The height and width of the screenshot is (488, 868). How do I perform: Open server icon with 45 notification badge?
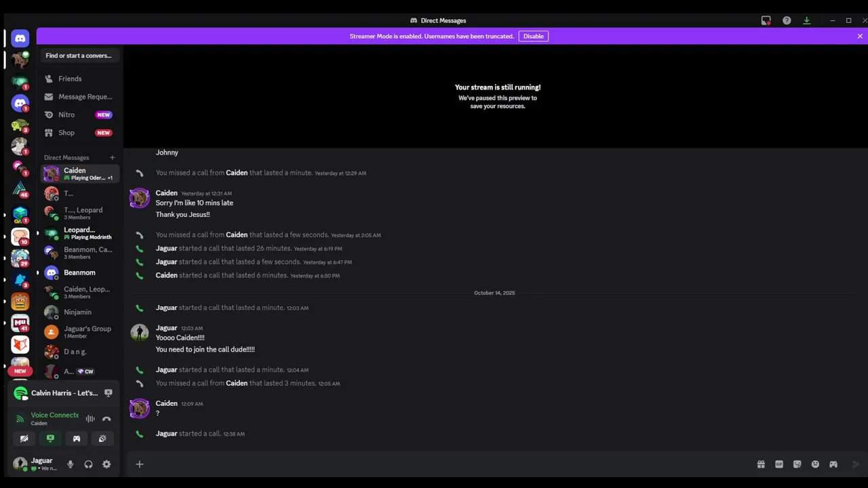tap(20, 188)
